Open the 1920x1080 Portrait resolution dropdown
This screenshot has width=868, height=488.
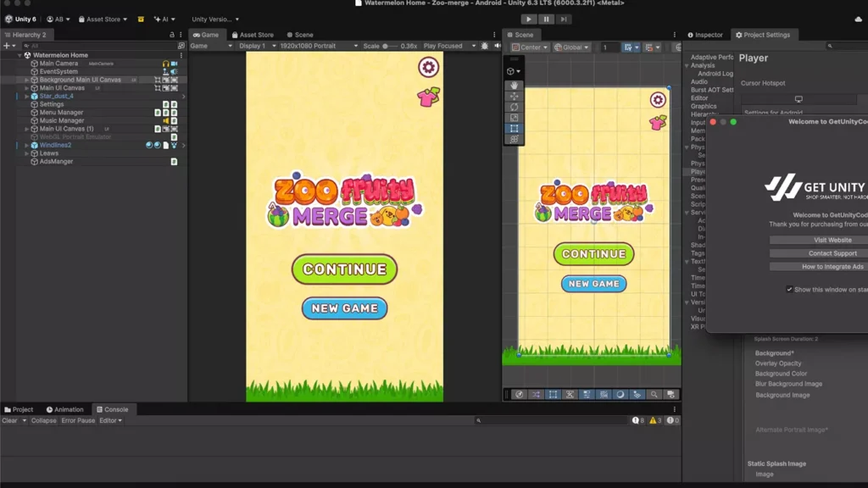tap(307, 46)
